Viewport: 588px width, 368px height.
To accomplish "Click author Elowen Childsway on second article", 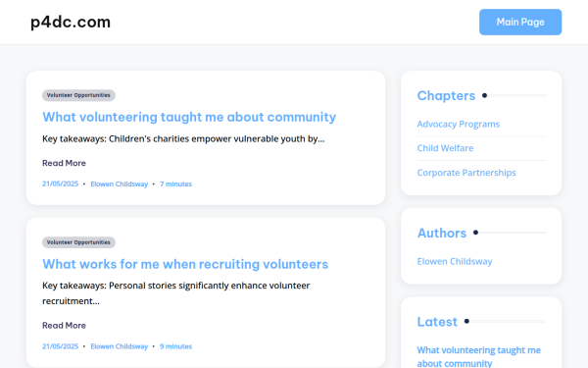I will [120, 346].
